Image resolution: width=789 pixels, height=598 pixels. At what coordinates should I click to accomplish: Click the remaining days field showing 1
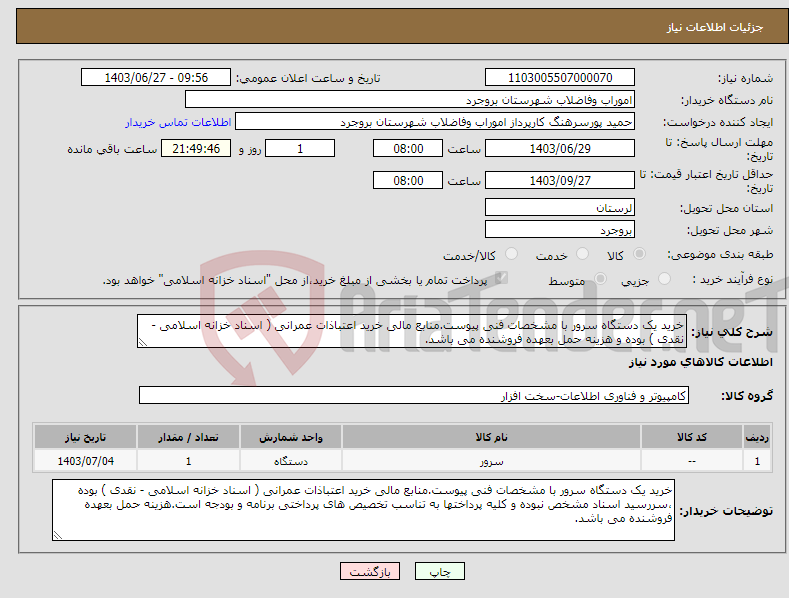click(x=300, y=148)
